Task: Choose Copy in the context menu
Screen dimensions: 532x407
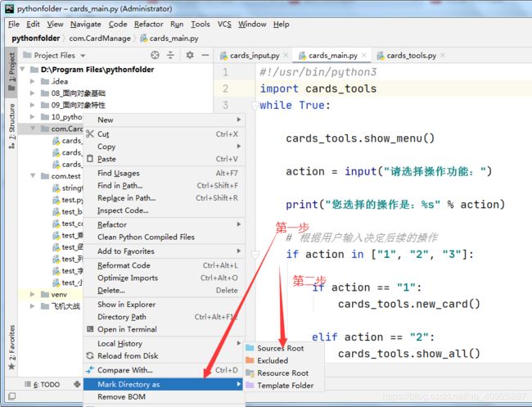Action: (x=164, y=147)
